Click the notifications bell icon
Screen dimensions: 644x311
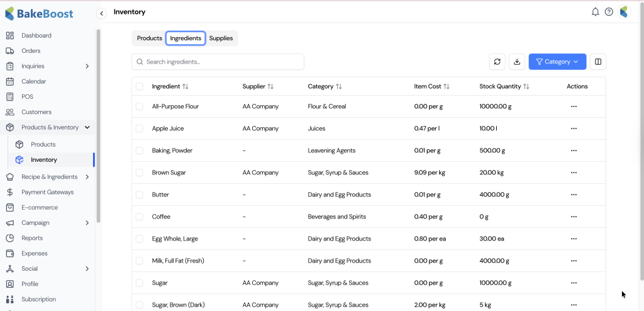tap(595, 12)
